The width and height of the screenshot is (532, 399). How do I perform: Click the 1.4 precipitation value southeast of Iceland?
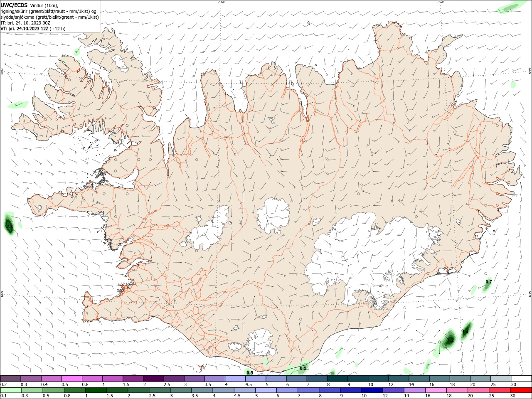(x=465, y=332)
